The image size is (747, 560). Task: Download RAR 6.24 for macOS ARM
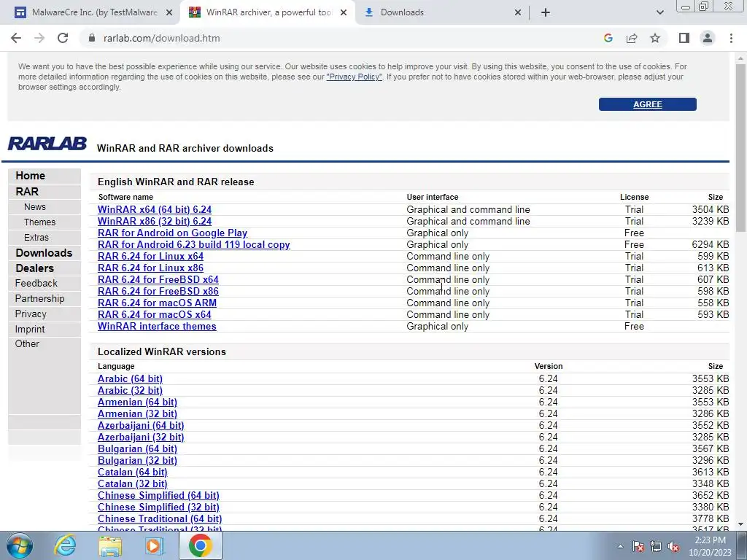pos(158,303)
